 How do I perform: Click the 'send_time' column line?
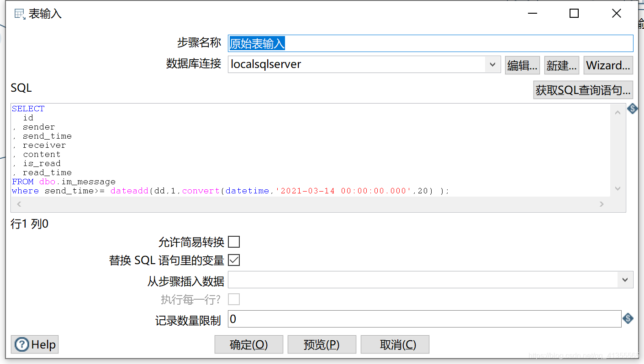(x=42, y=136)
